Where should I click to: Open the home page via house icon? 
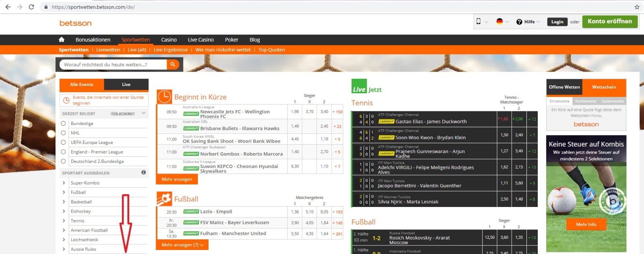[62, 40]
